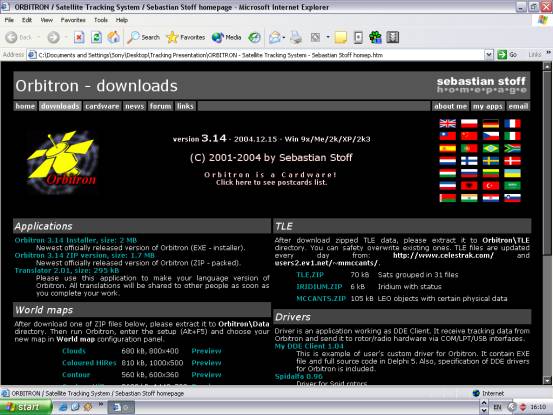The width and height of the screenshot is (553, 415).
Task: Open the My DDE Client 1.04 link
Action: [309, 346]
